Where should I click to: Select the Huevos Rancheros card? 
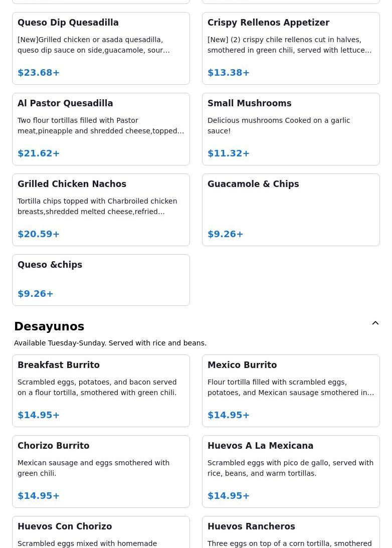pos(291,533)
